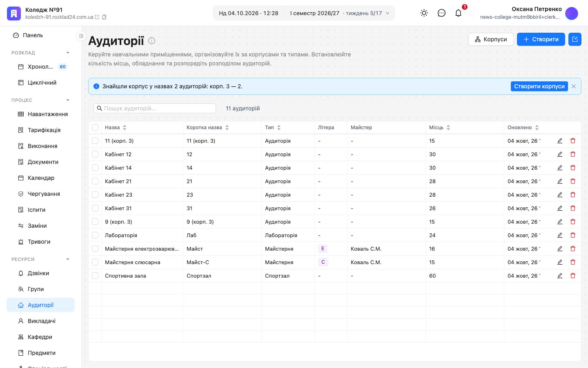Image resolution: width=588 pixels, height=368 pixels.
Task: Toggle the light/dark theme sun icon
Action: click(424, 13)
